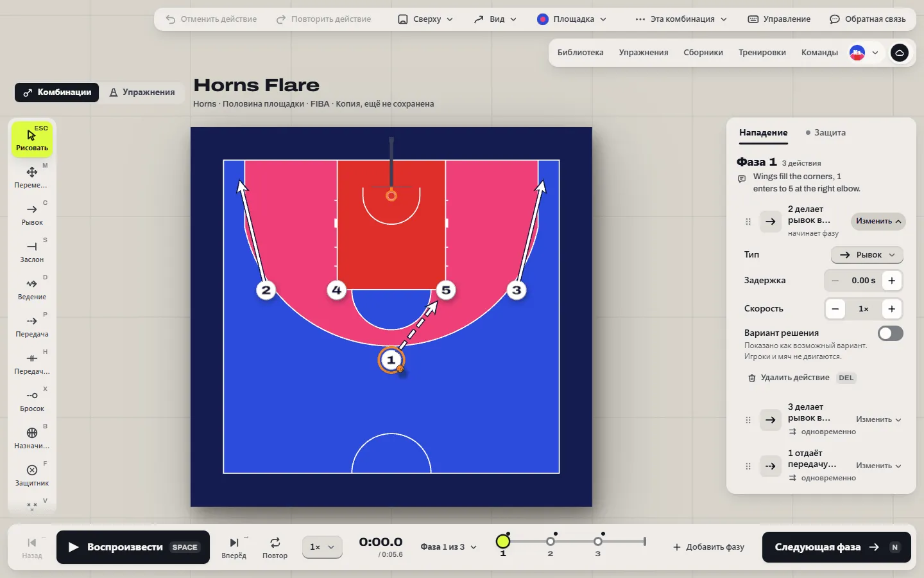The width and height of the screenshot is (924, 578).
Task: Choose the Рывок cut tool
Action: 32,214
